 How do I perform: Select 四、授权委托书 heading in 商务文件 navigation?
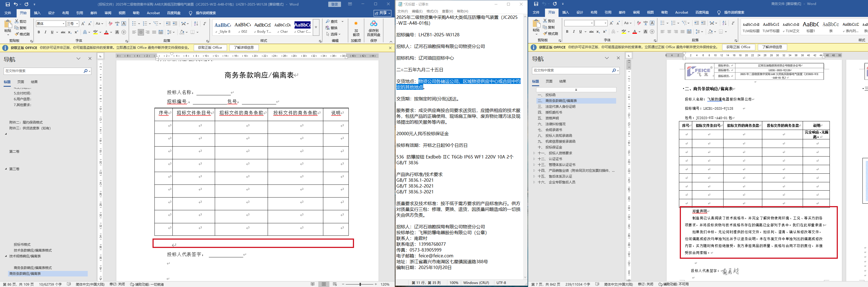click(x=550, y=112)
